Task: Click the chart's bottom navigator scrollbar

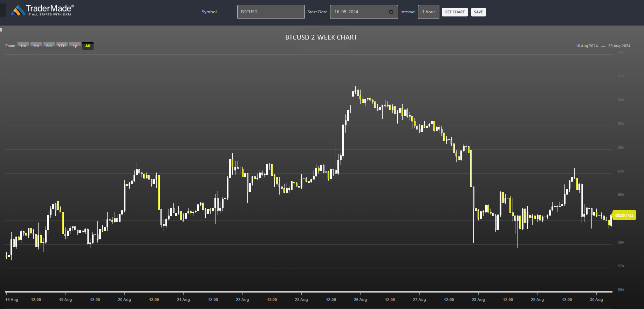Action: click(309, 292)
